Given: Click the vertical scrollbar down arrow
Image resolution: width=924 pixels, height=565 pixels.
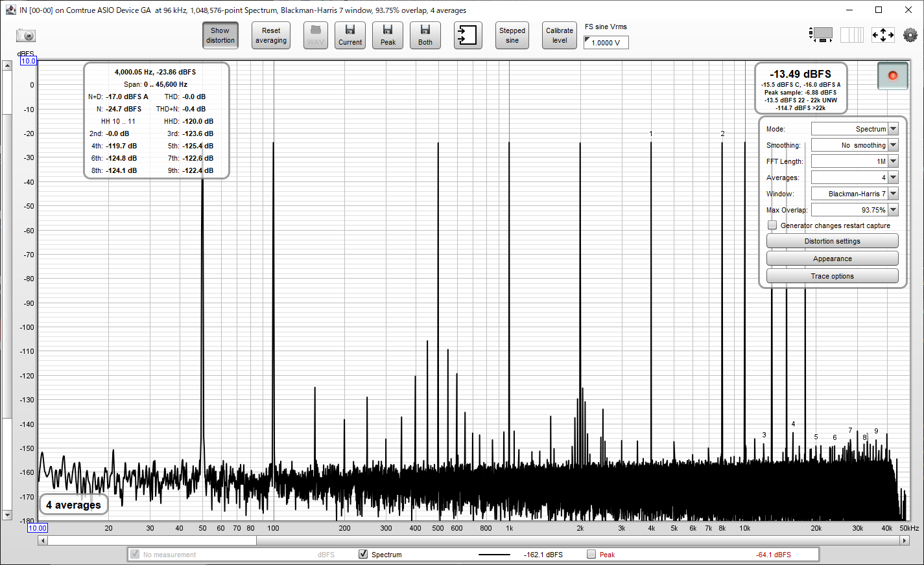Looking at the screenshot, I should pyautogui.click(x=7, y=515).
